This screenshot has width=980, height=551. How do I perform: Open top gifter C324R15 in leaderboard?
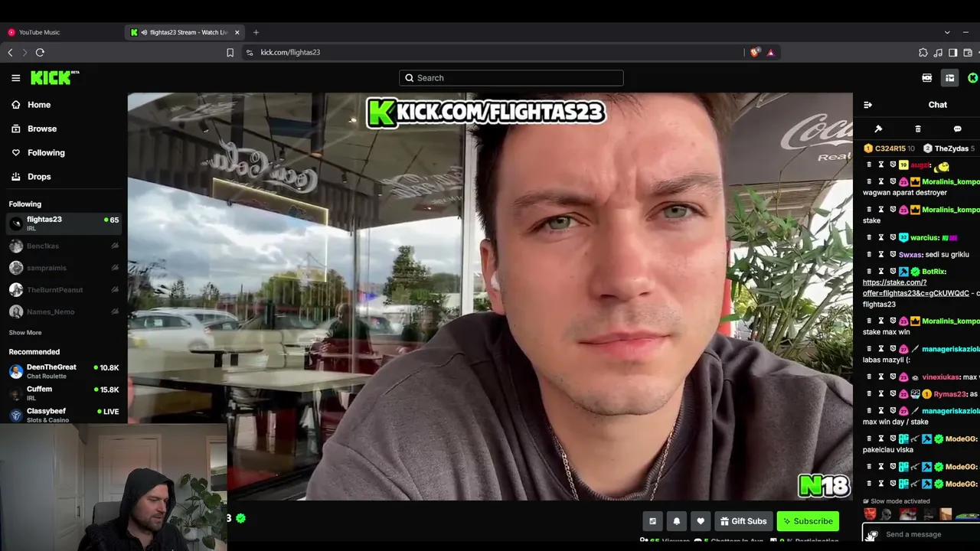point(889,148)
